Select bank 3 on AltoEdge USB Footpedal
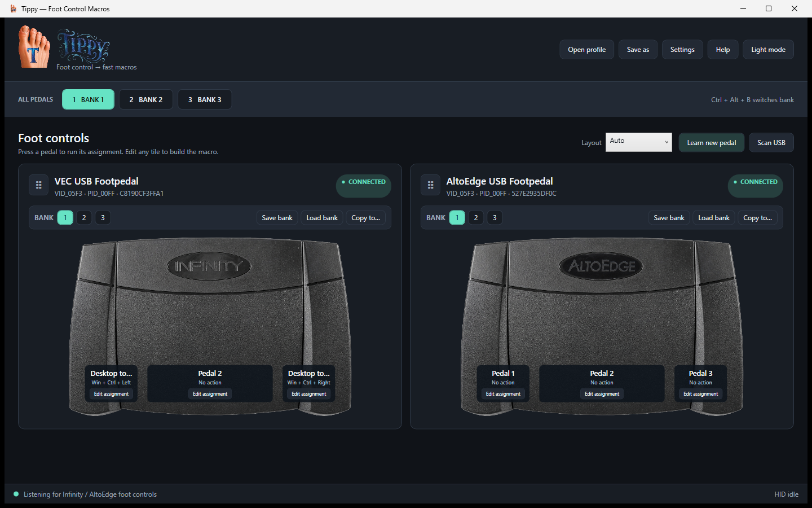Viewport: 812px width, 508px height. coord(495,217)
